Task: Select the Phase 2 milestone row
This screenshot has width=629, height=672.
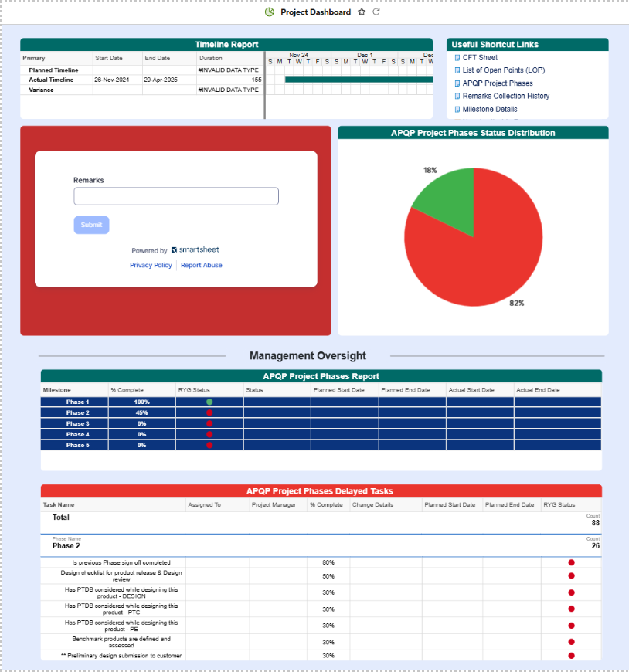Action: pyautogui.click(x=77, y=413)
